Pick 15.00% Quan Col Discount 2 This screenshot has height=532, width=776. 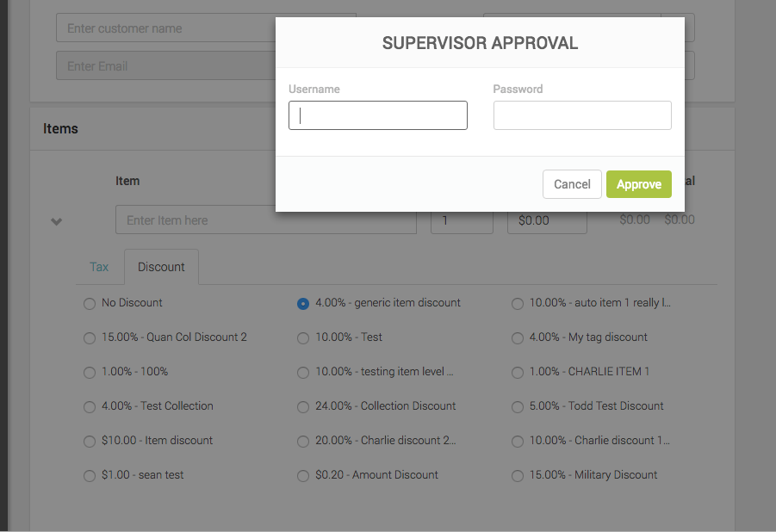point(90,337)
